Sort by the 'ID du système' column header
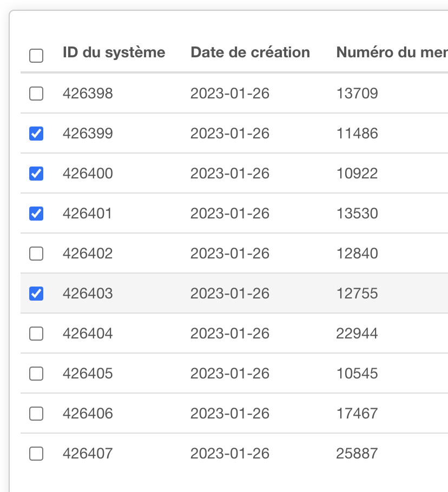 click(113, 52)
